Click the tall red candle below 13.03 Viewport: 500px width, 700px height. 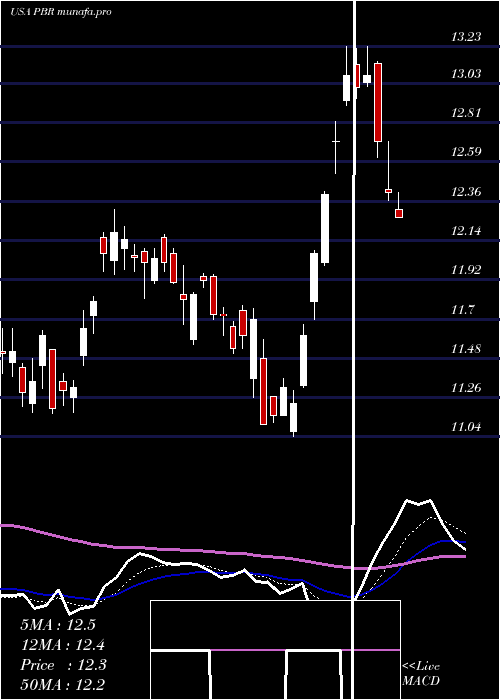378,102
